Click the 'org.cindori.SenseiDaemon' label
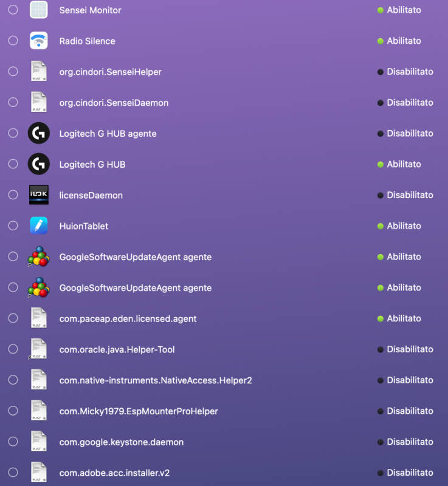 click(x=114, y=103)
